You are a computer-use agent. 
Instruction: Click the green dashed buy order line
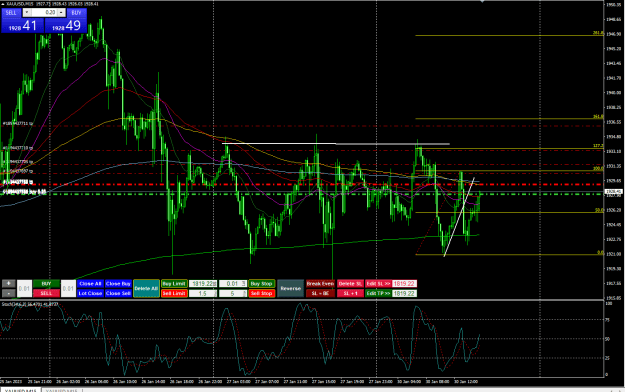coord(303,194)
